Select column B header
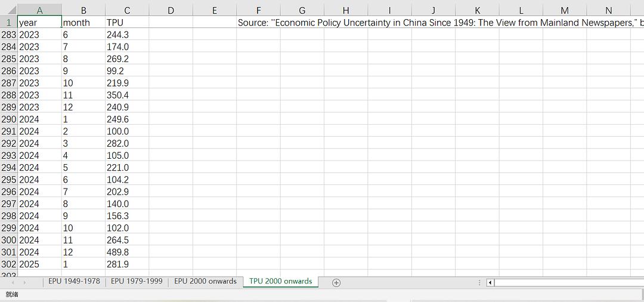 pos(83,11)
